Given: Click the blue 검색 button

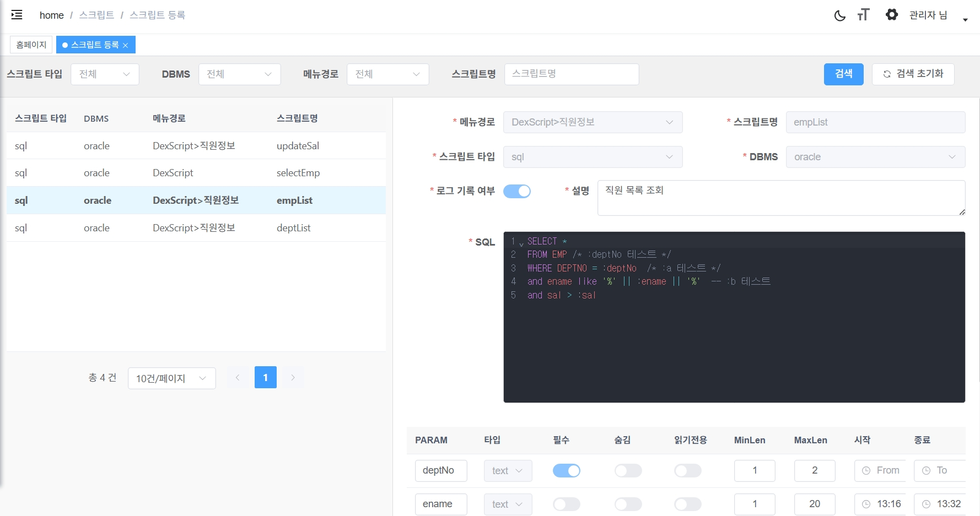Looking at the screenshot, I should tap(843, 74).
